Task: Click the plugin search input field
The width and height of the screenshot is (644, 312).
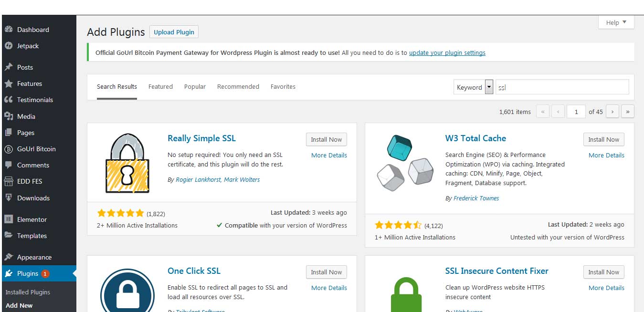Action: point(562,87)
